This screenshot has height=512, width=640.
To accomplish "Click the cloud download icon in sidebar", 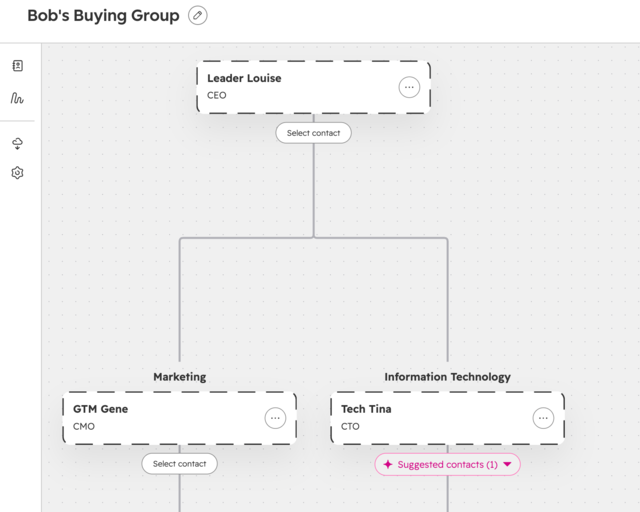I will point(18,144).
